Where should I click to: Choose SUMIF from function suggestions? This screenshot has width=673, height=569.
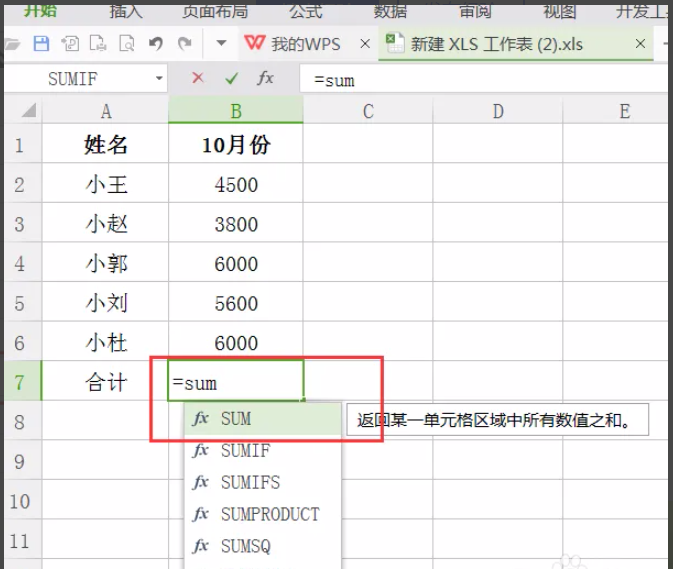[263, 451]
